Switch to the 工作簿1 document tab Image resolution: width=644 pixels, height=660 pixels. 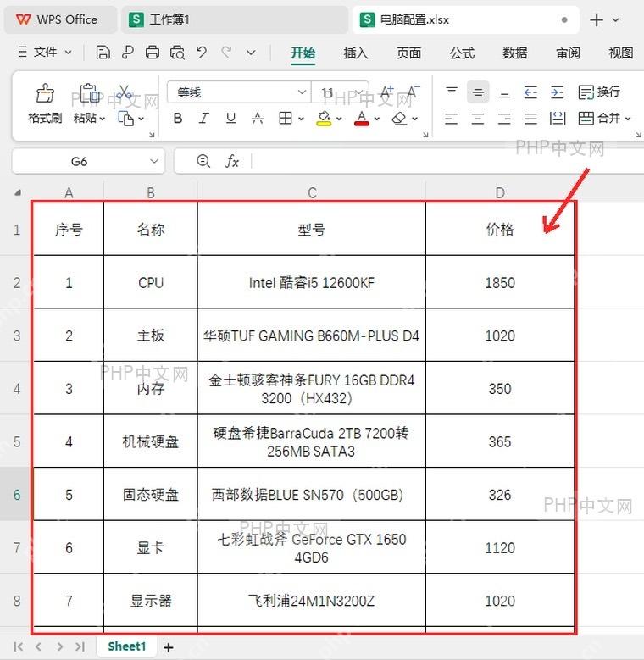coord(235,19)
